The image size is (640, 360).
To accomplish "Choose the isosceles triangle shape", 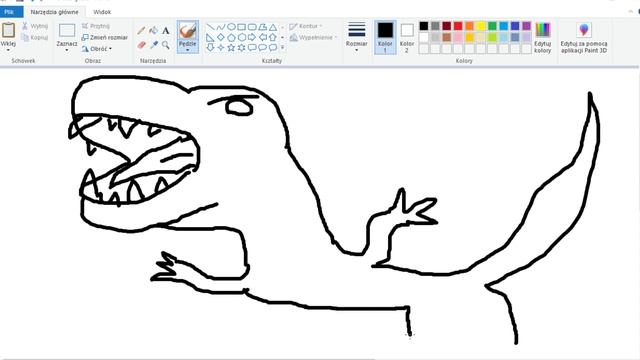I will 273,27.
